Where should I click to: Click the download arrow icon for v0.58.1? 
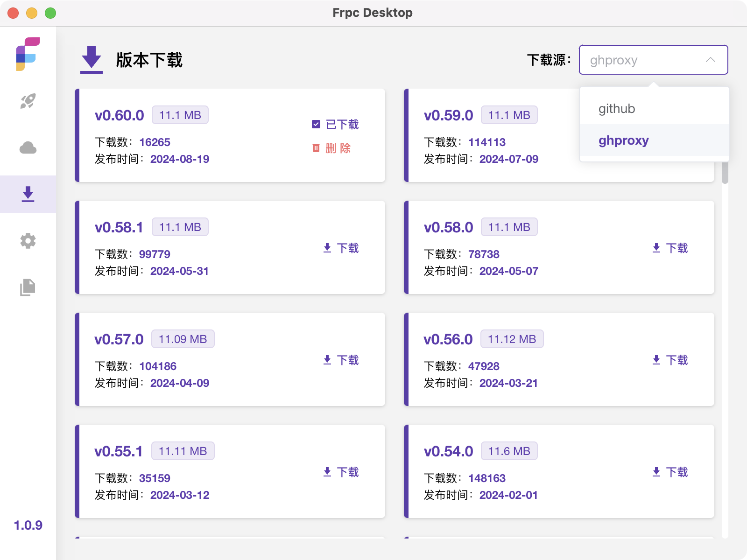pyautogui.click(x=327, y=248)
